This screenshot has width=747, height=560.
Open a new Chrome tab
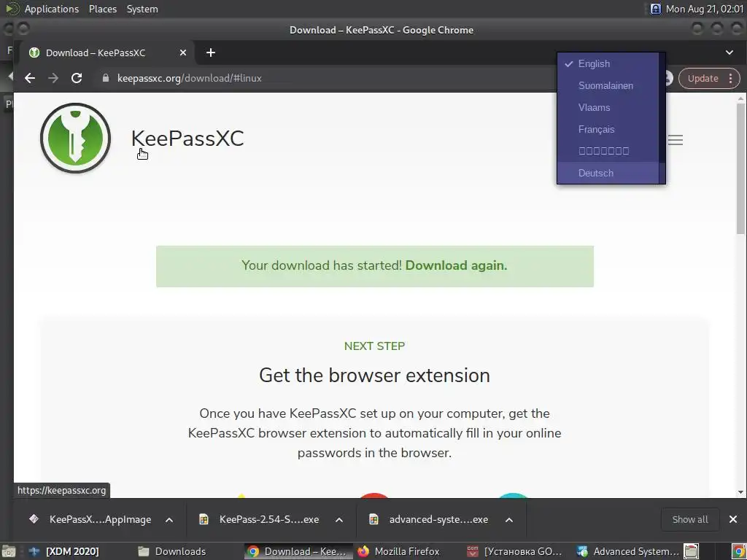click(x=211, y=52)
